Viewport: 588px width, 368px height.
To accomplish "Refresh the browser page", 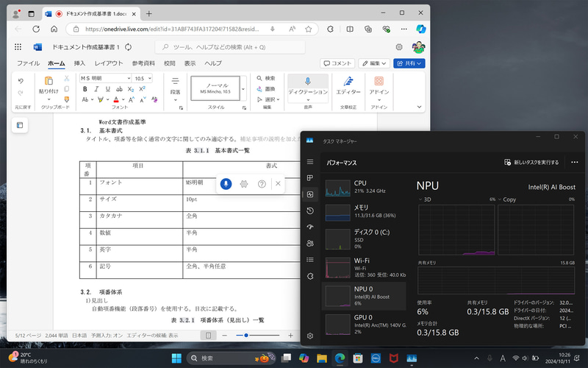I will point(36,29).
